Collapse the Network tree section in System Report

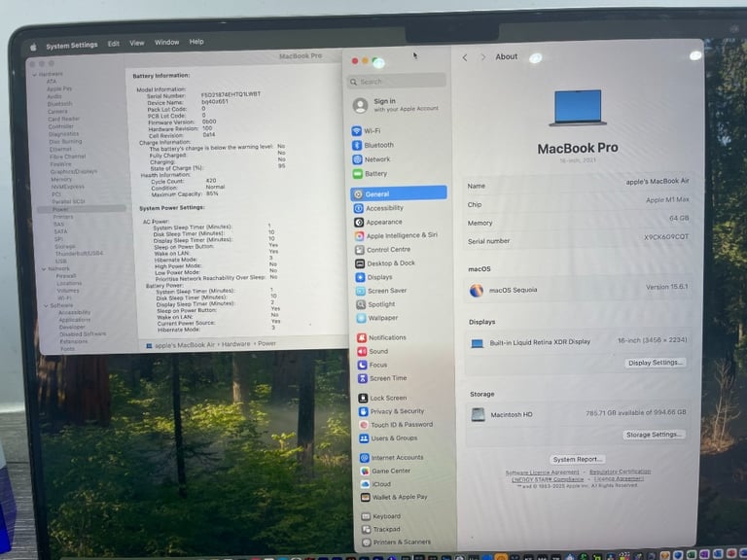click(44, 269)
